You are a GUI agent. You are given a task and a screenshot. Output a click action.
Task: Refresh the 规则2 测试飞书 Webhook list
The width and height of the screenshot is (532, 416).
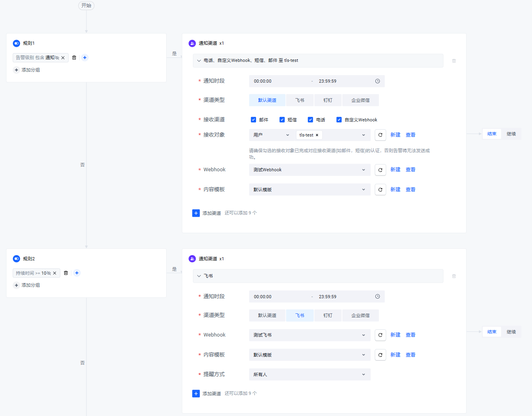[380, 335]
